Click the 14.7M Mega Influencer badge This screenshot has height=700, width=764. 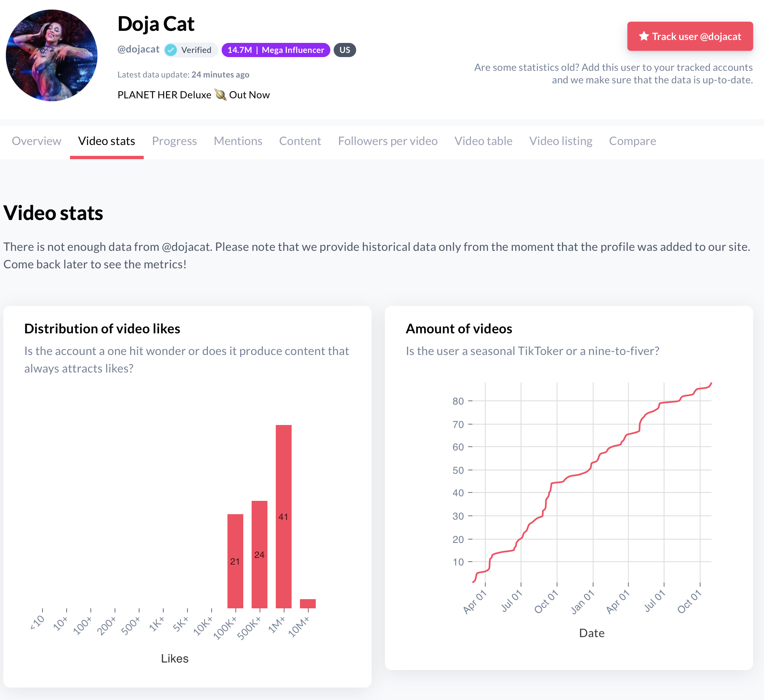[276, 50]
